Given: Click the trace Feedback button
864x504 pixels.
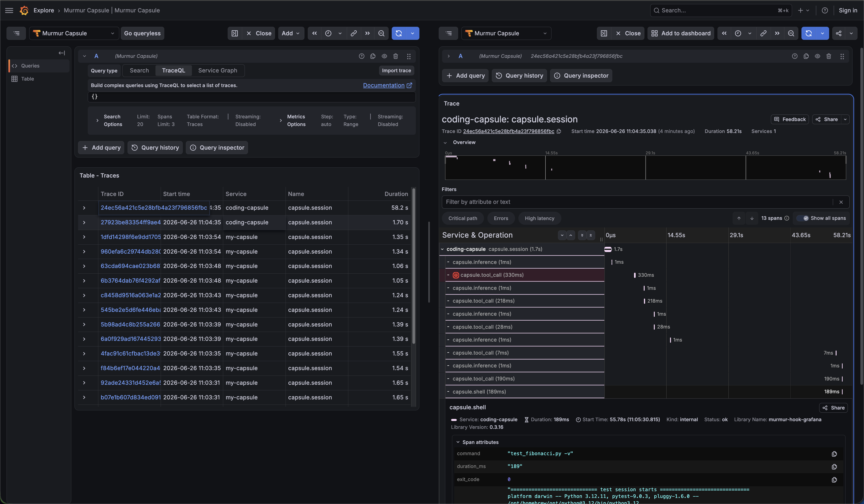Looking at the screenshot, I should point(790,119).
